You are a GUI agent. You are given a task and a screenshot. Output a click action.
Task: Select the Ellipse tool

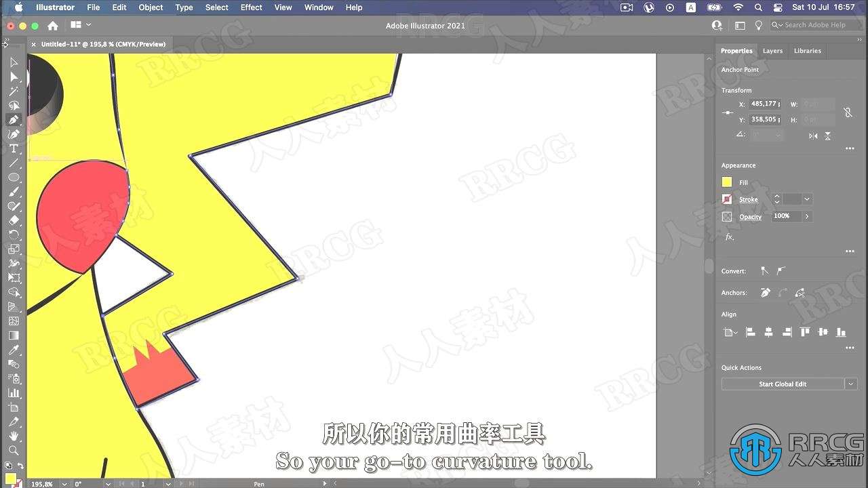click(x=14, y=177)
